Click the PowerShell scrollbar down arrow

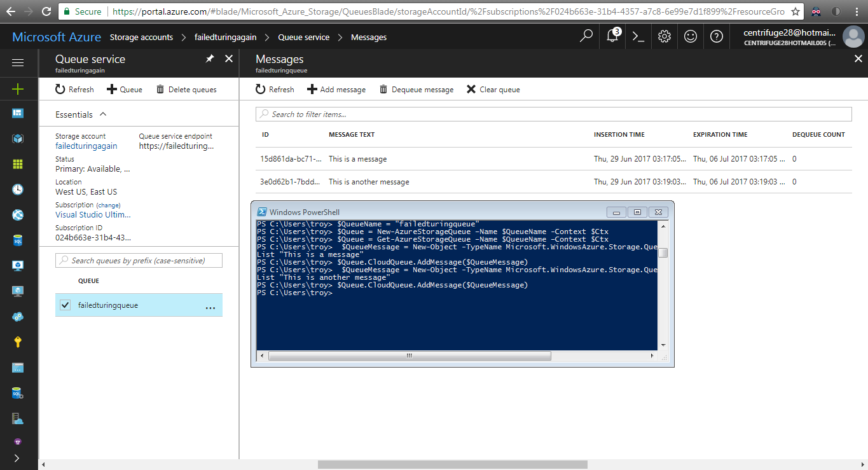point(663,345)
